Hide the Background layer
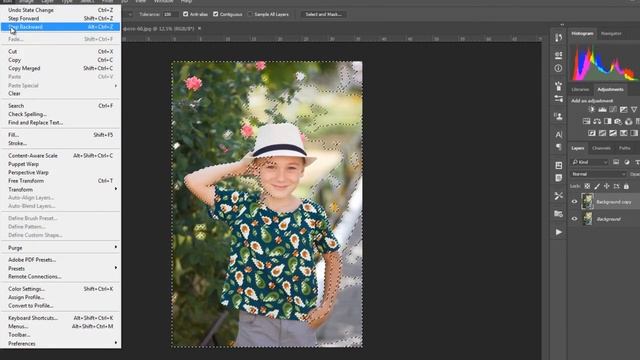 [574, 219]
